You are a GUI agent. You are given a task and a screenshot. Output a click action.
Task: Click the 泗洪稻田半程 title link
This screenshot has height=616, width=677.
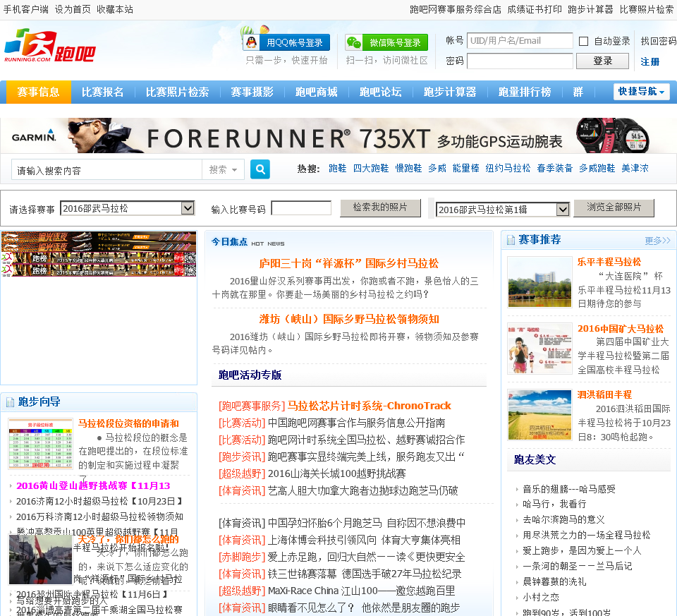(604, 394)
